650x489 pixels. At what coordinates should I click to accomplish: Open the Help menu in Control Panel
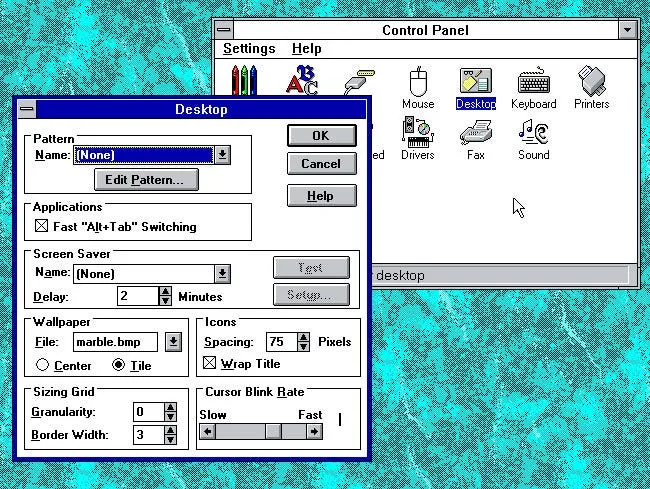click(x=306, y=48)
